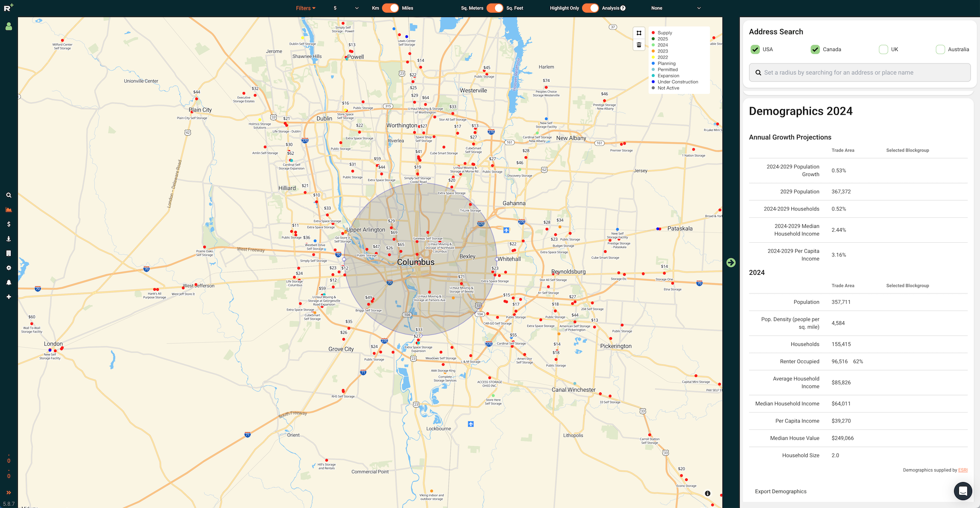Screen dimensions: 980x508
Task: Click the Planning legend entry
Action: 666,63
